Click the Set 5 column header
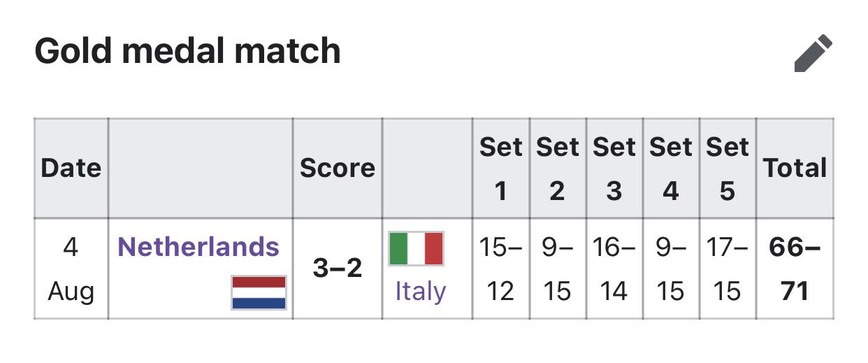The height and width of the screenshot is (363, 868). (x=728, y=168)
